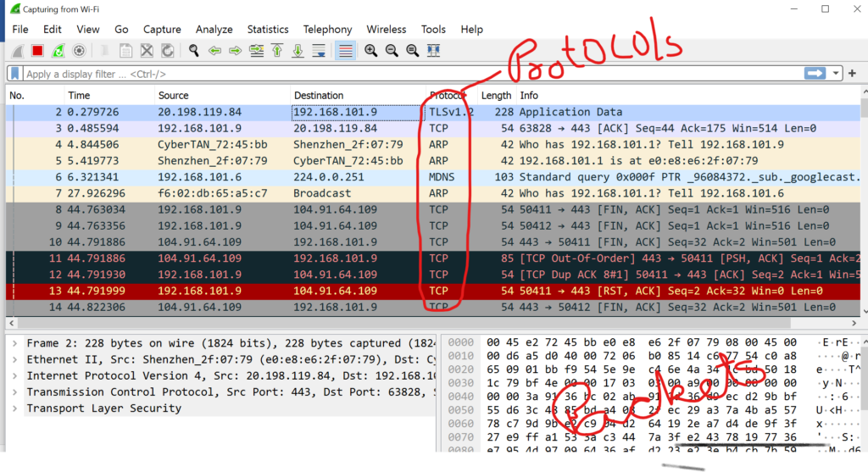The height and width of the screenshot is (472, 868).
Task: Sort by the No. column header
Action: click(x=35, y=95)
